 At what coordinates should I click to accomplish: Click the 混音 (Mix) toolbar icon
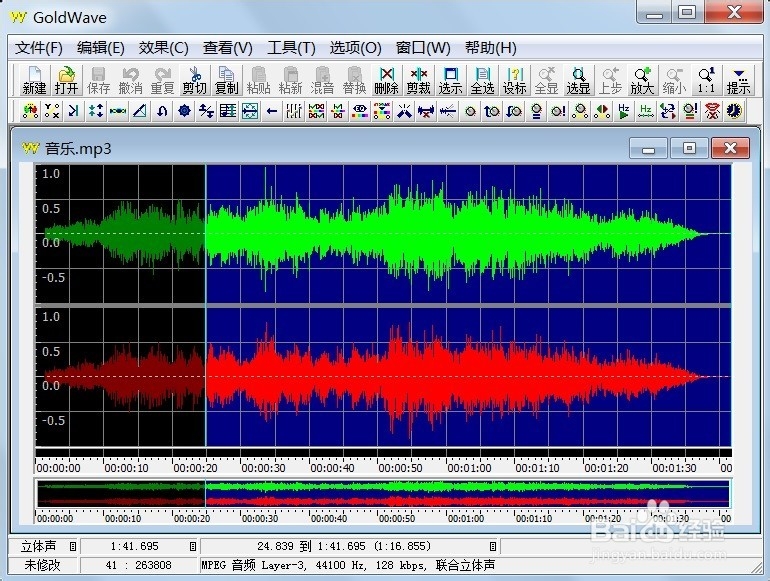click(322, 80)
